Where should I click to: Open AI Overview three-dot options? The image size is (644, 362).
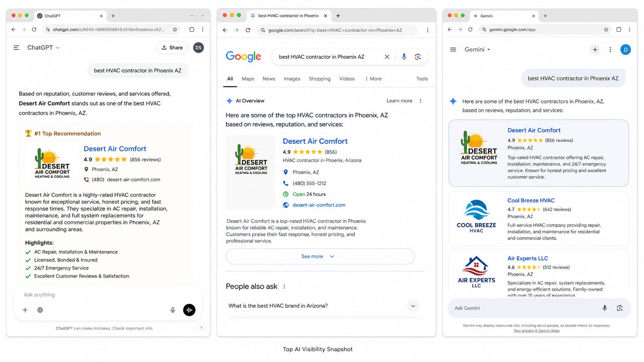421,101
